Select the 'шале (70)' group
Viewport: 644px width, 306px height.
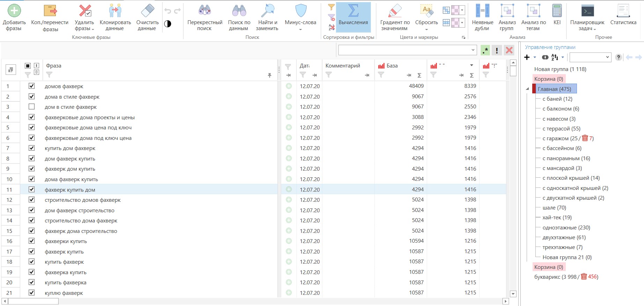pos(554,208)
